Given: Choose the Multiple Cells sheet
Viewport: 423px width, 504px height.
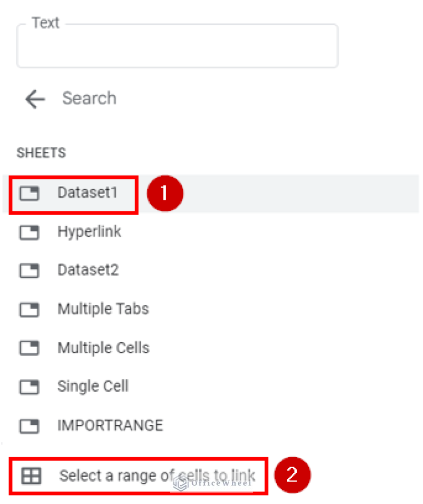Looking at the screenshot, I should tap(103, 348).
